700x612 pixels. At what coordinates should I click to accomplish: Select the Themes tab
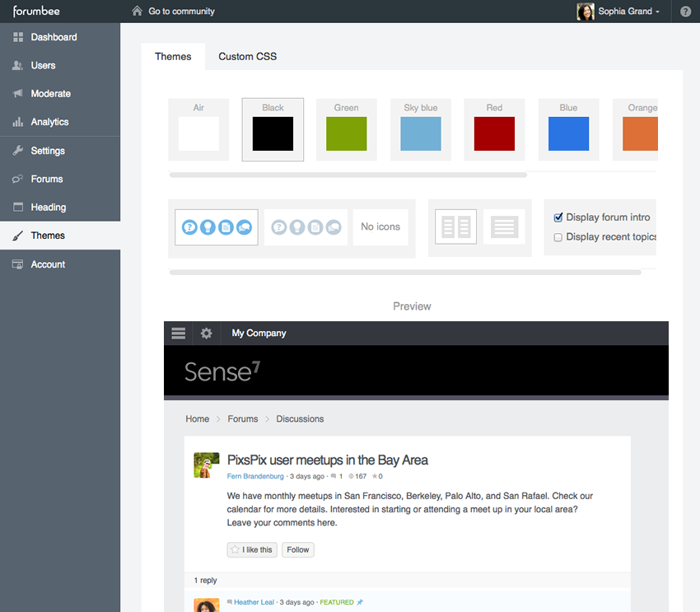tap(173, 56)
